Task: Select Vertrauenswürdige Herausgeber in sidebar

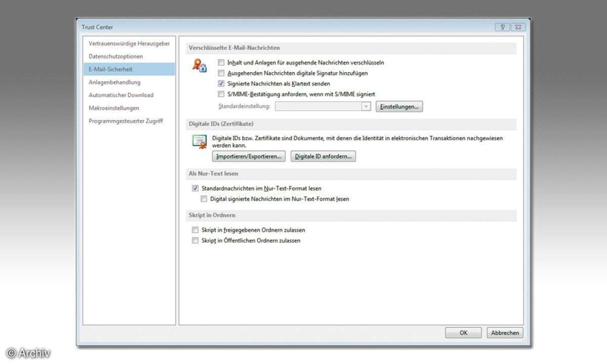Action: pyautogui.click(x=129, y=43)
